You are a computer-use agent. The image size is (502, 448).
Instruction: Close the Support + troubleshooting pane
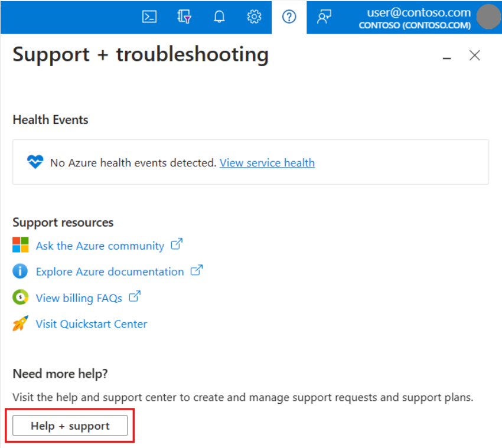(x=474, y=55)
